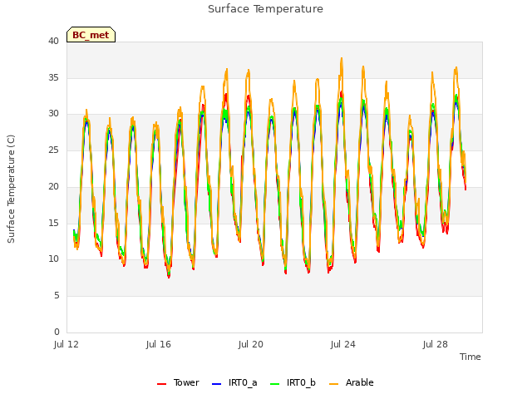
Task: Click the 40 y-axis tick label
Action: click(x=53, y=41)
